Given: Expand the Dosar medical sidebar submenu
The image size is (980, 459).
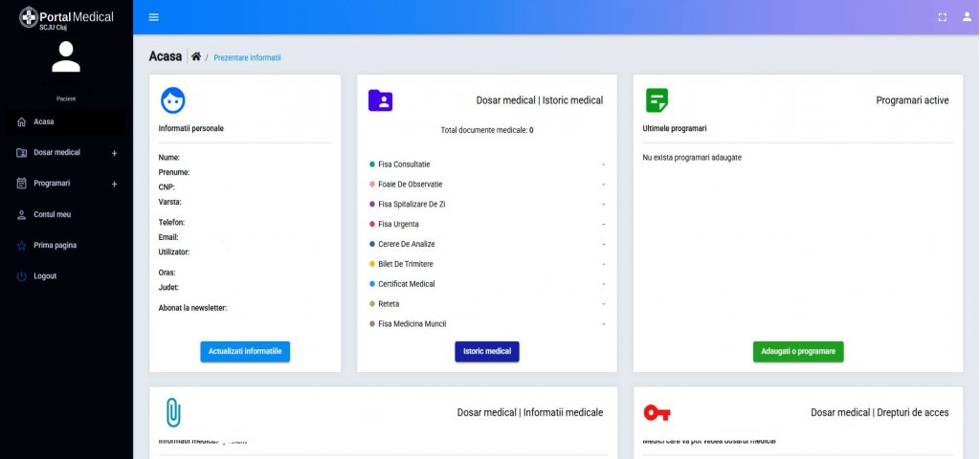Looking at the screenshot, I should pyautogui.click(x=114, y=153).
